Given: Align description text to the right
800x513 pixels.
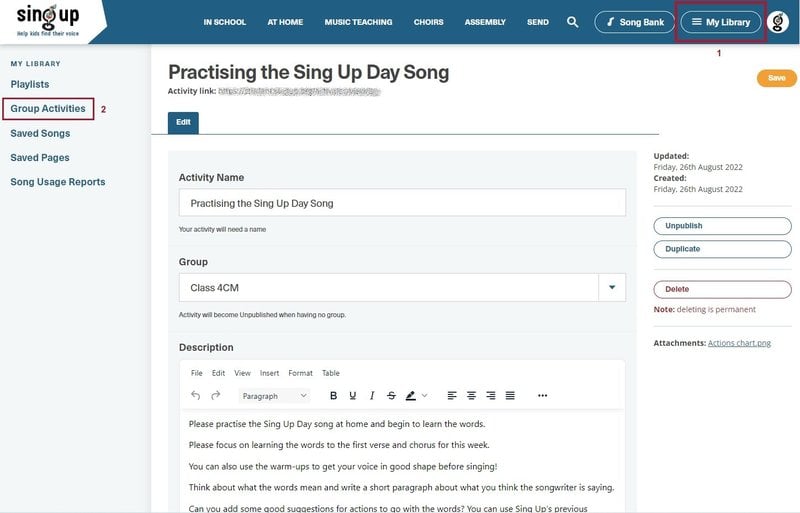Looking at the screenshot, I should pyautogui.click(x=490, y=396).
